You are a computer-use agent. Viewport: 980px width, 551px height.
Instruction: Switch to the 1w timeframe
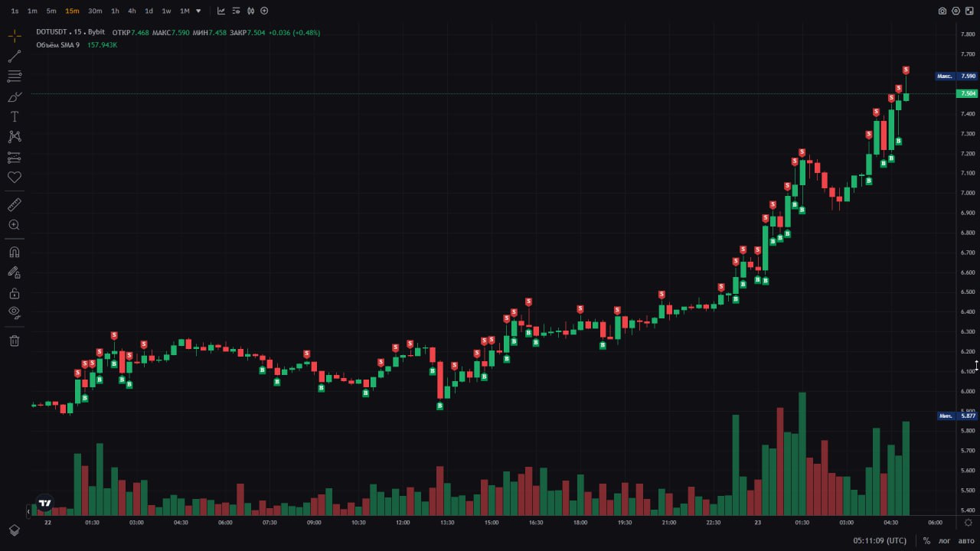pos(166,11)
